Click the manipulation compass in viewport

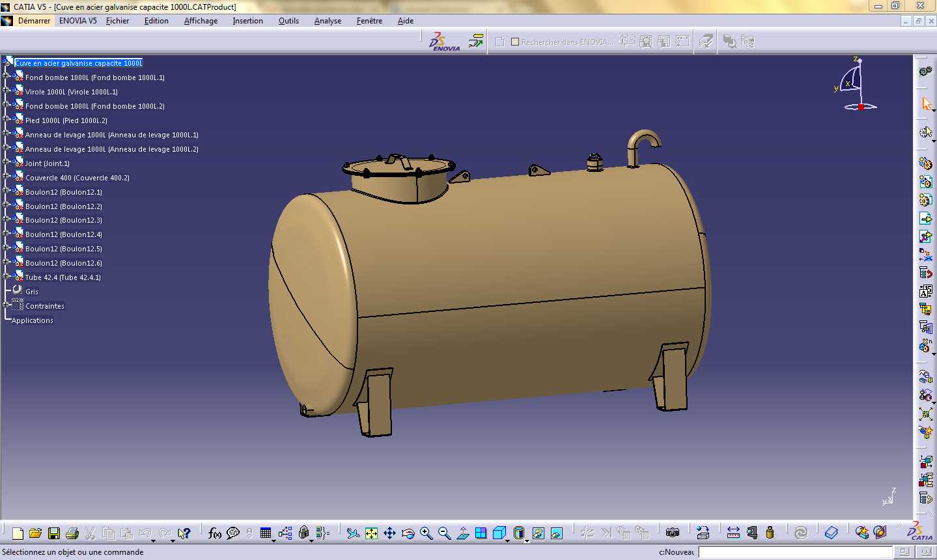click(857, 85)
